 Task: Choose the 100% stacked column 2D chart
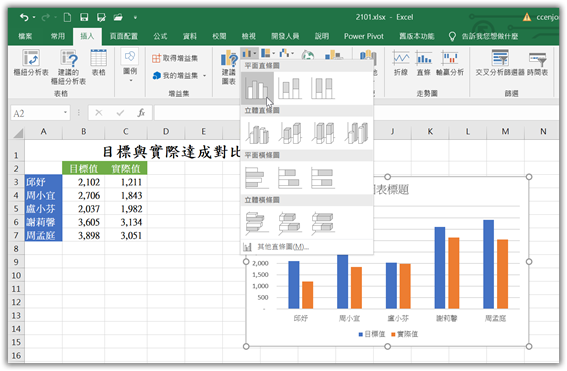point(323,88)
